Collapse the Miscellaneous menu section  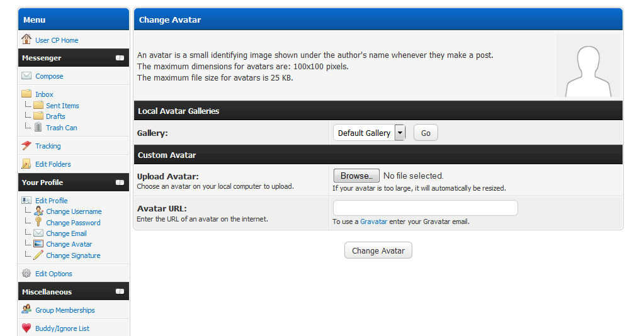pos(120,292)
